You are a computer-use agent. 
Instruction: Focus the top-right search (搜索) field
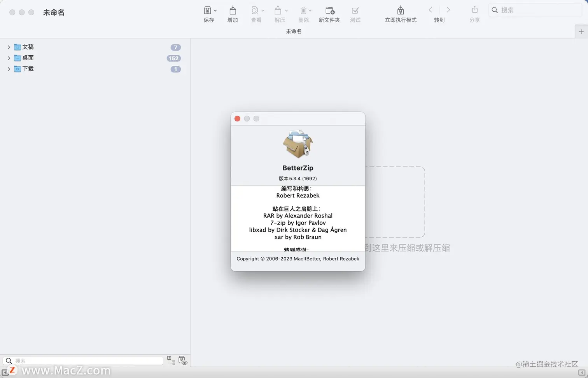535,10
